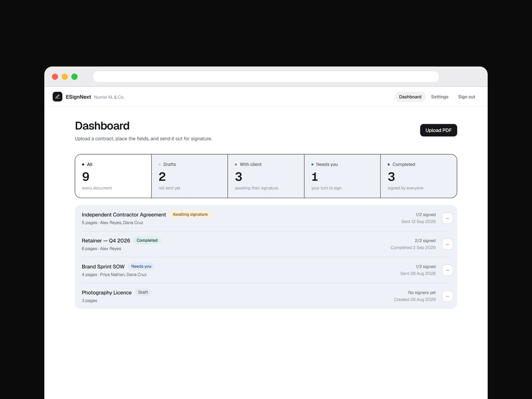
Task: Click '2/2 signed' status text
Action: pos(426,241)
